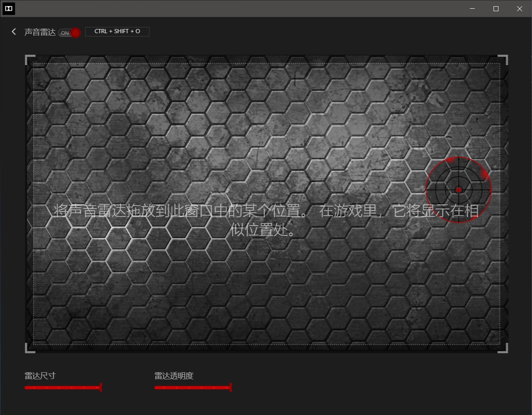Click the middle of 雷达尺寸 slider track
This screenshot has width=532, height=415.
pyautogui.click(x=62, y=388)
